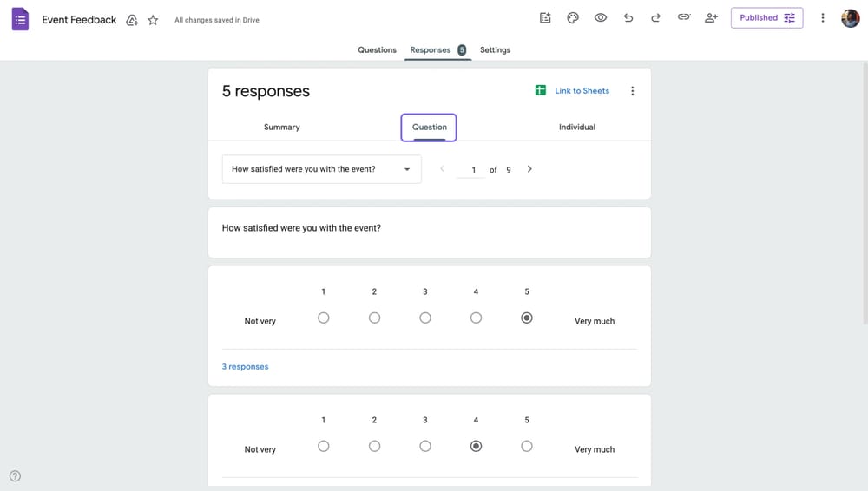Click the undo arrow icon
868x491 pixels.
(x=628, y=17)
